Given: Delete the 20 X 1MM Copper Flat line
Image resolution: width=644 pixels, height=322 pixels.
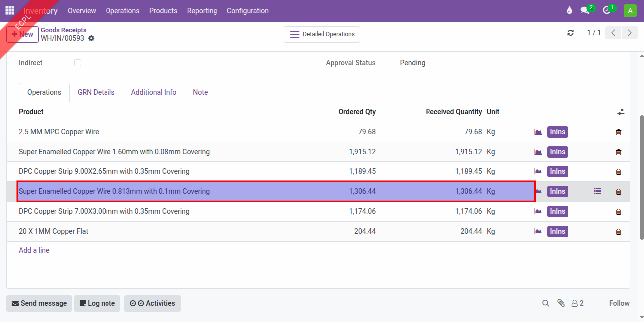Looking at the screenshot, I should pyautogui.click(x=619, y=231).
